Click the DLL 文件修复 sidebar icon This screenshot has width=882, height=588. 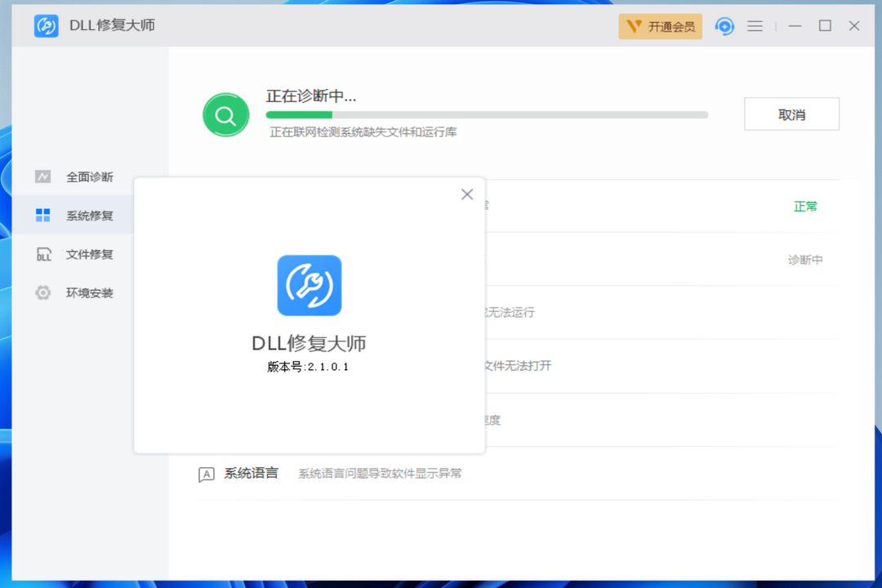click(x=42, y=254)
